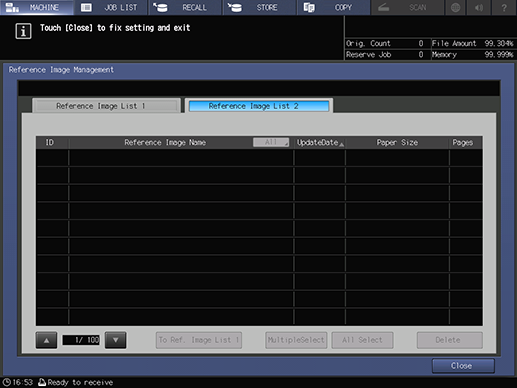Go to previous page with up arrow
517x388 pixels.
tap(46, 340)
